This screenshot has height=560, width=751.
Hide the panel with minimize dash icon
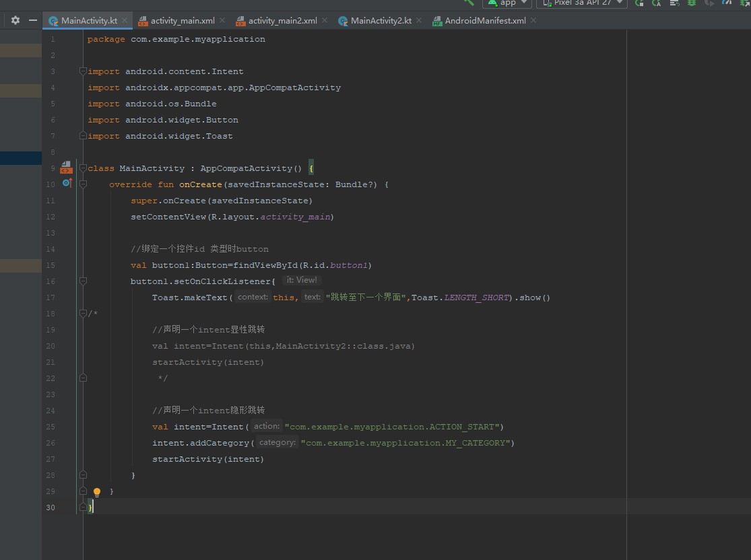coord(32,21)
